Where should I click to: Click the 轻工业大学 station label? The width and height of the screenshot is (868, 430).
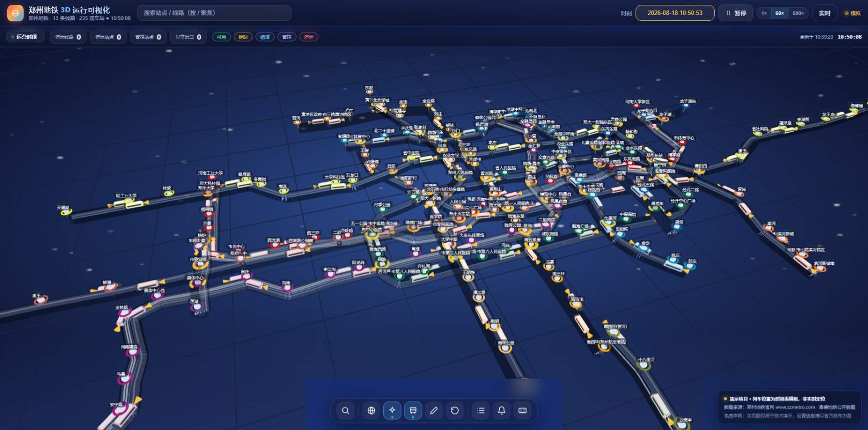point(126,195)
